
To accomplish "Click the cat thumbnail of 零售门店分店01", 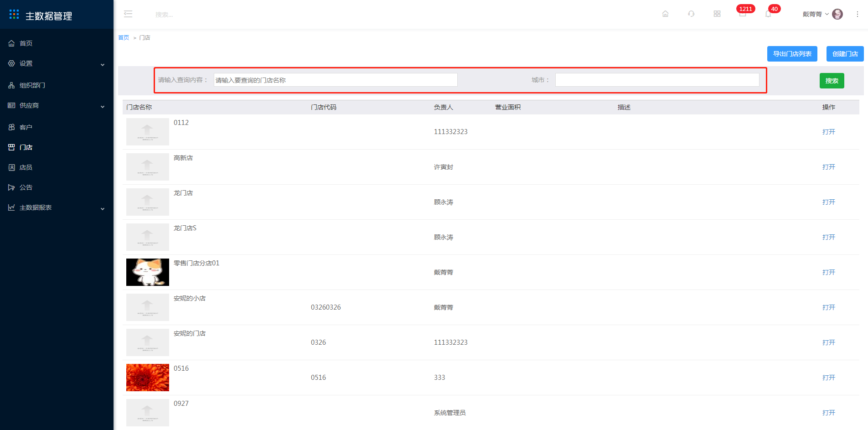I will (148, 272).
